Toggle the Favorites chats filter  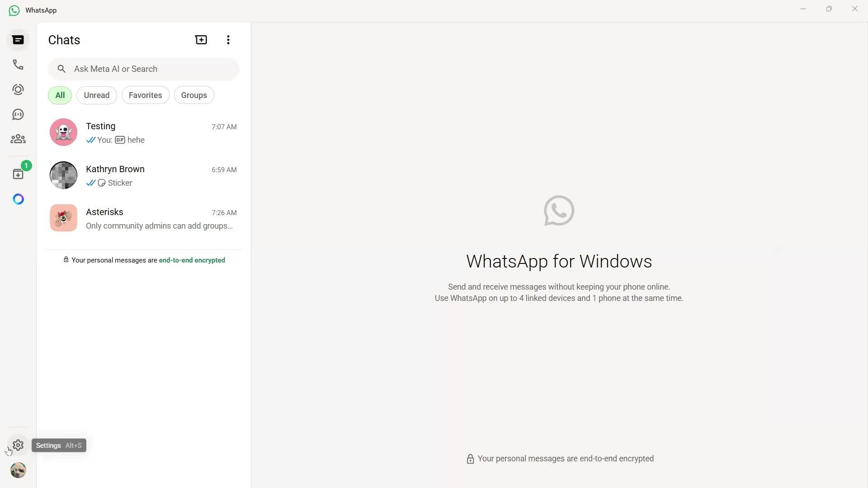coord(145,95)
